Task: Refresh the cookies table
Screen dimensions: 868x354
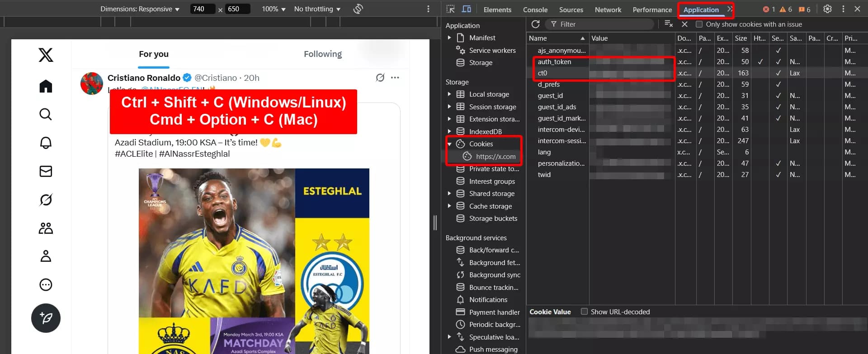Action: (x=536, y=24)
